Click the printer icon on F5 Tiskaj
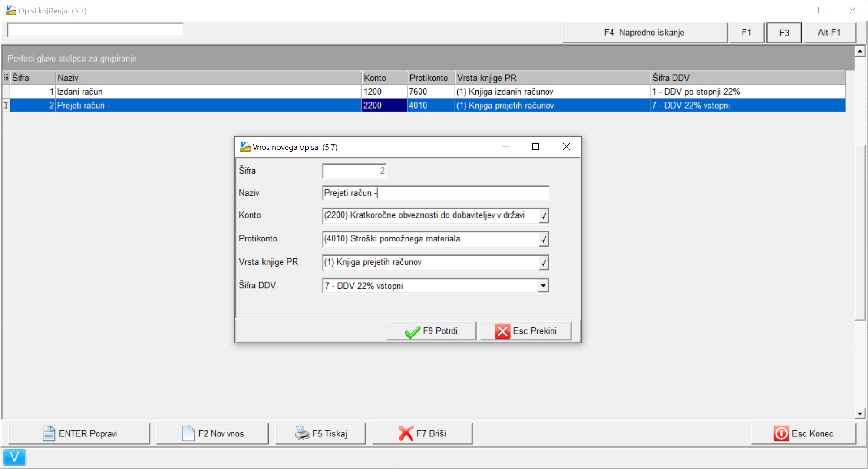The image size is (868, 469). (302, 433)
